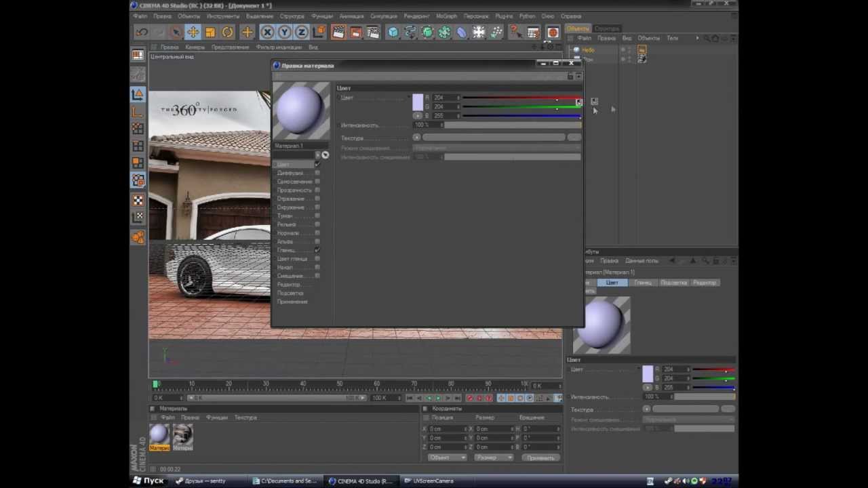Viewport: 868px width, 488px height.
Task: Activate the Scale tool in the toolbar
Action: pos(210,32)
